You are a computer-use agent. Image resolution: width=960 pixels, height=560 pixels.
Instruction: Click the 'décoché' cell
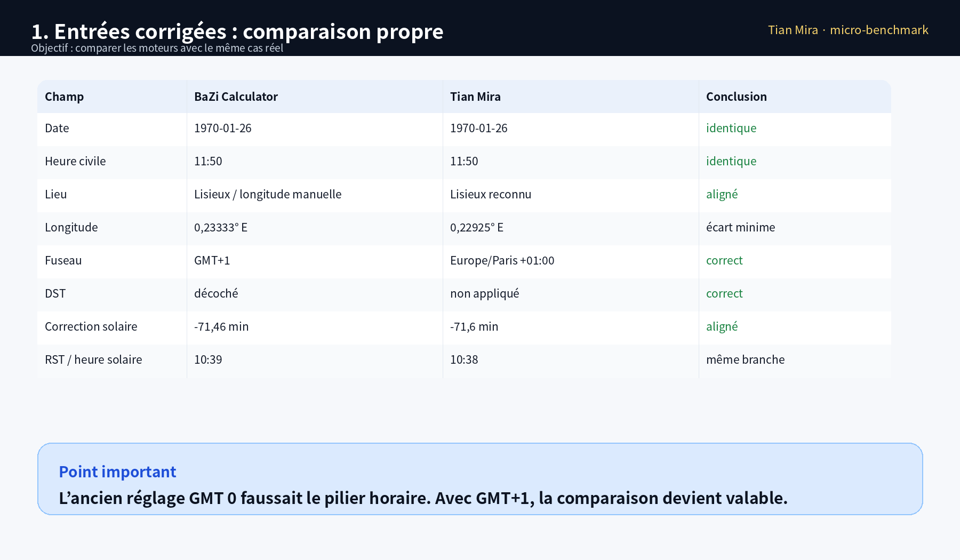click(216, 293)
